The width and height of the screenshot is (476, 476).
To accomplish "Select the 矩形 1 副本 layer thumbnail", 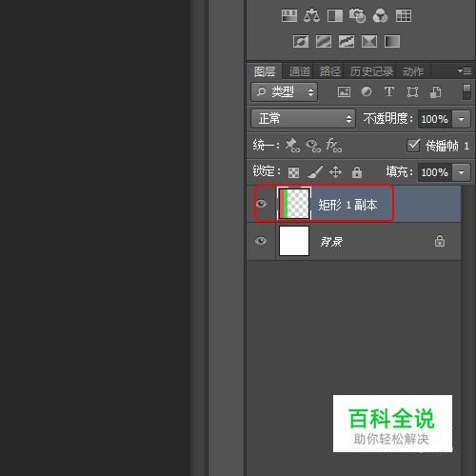I will 294,204.
